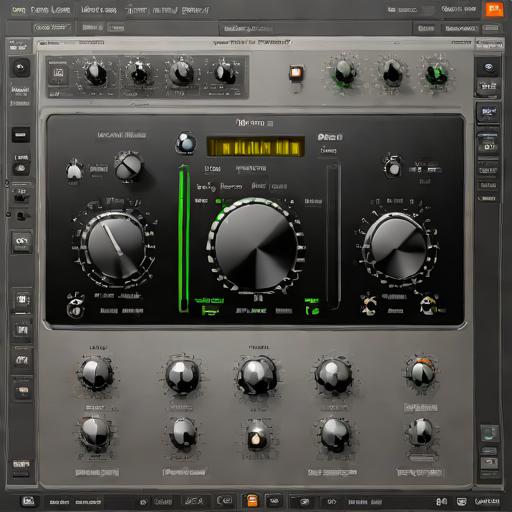Click the orange icon in the bottom toolbar

pos(252,500)
